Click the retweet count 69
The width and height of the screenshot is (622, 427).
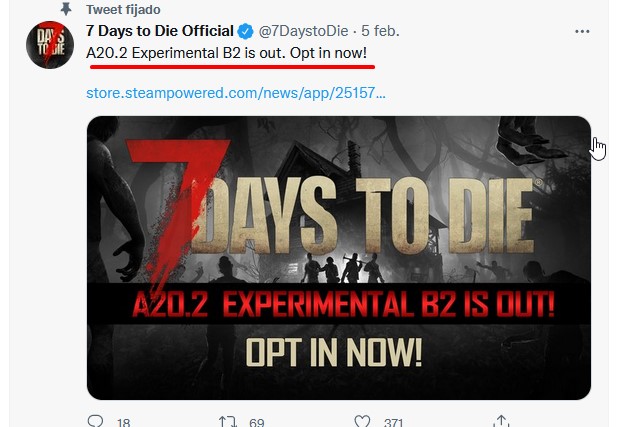(256, 422)
